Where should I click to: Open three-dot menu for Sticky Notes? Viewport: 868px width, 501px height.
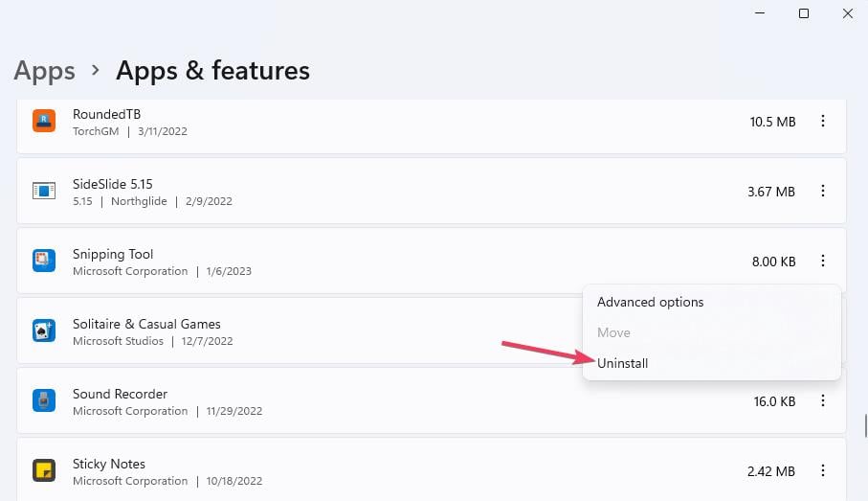[x=823, y=470]
